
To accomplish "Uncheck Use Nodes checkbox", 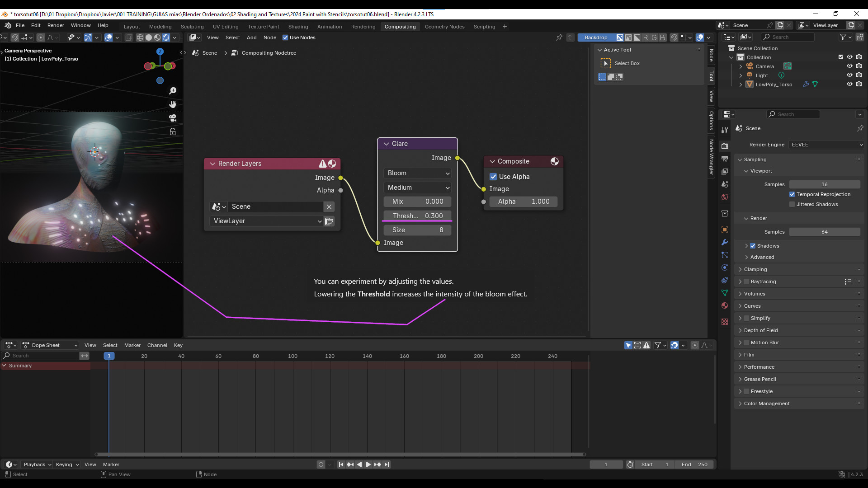I will 285,38.
